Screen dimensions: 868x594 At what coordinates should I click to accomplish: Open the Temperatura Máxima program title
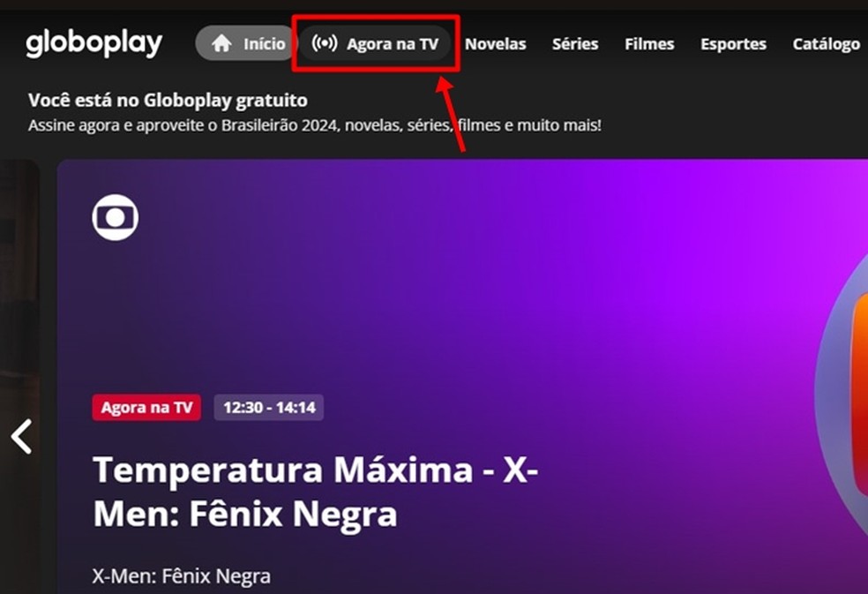click(316, 492)
